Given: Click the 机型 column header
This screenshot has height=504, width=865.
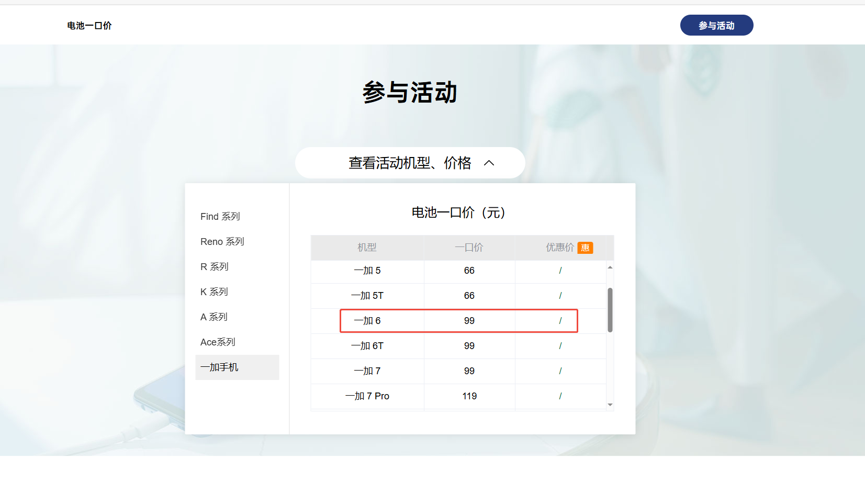Looking at the screenshot, I should coord(367,248).
